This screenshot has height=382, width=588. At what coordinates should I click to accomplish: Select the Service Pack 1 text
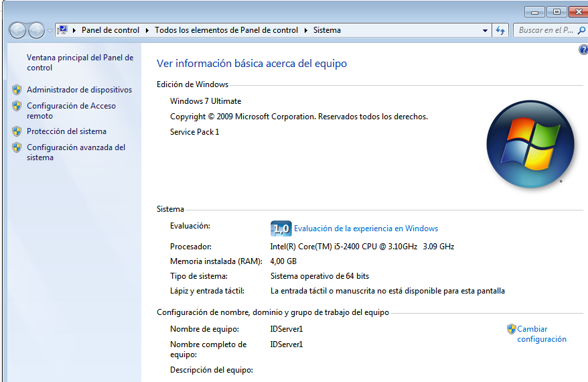194,132
